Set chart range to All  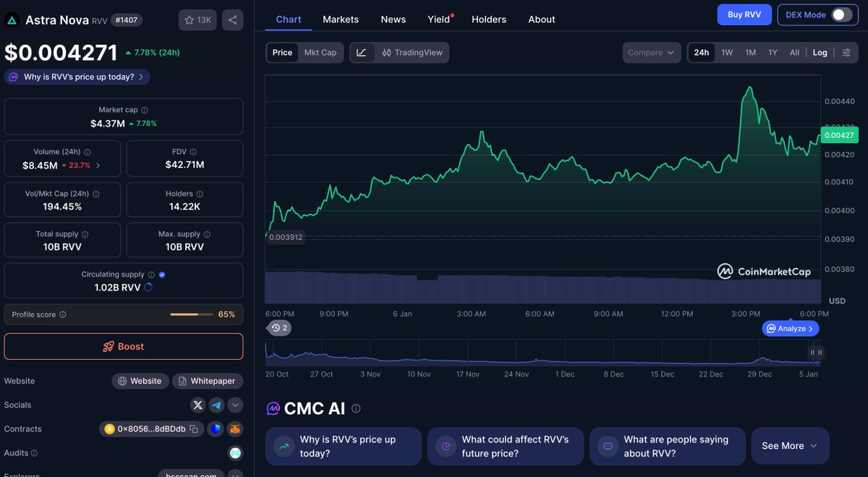click(x=794, y=53)
